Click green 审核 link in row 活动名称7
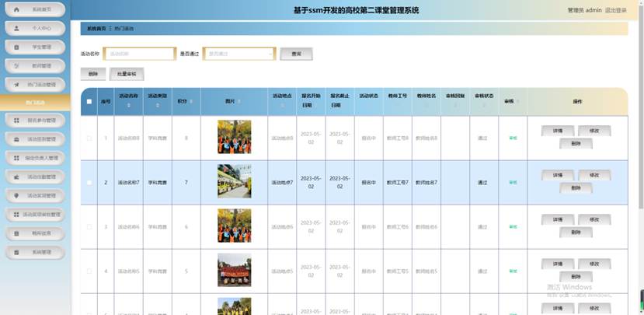This screenshot has width=644, height=315. [513, 183]
